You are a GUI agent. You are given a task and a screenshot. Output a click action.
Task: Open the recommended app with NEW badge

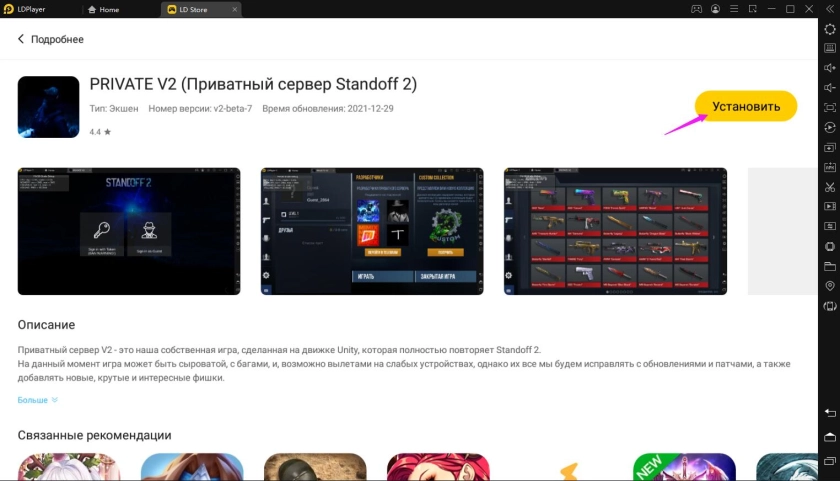click(x=684, y=467)
